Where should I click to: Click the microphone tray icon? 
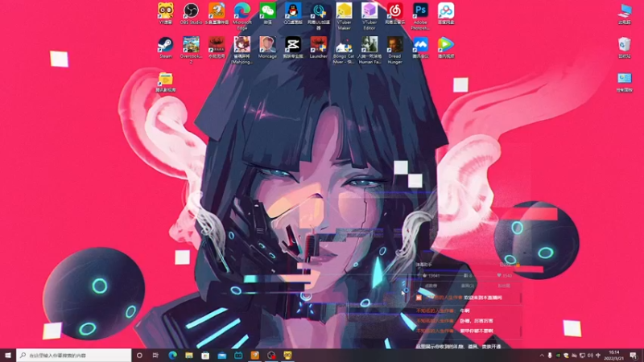550,356
